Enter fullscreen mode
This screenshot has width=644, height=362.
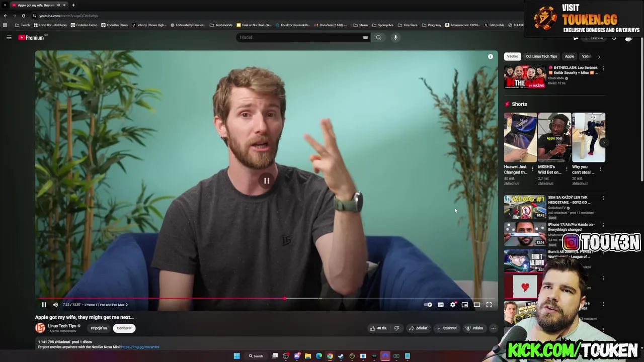coord(489,305)
